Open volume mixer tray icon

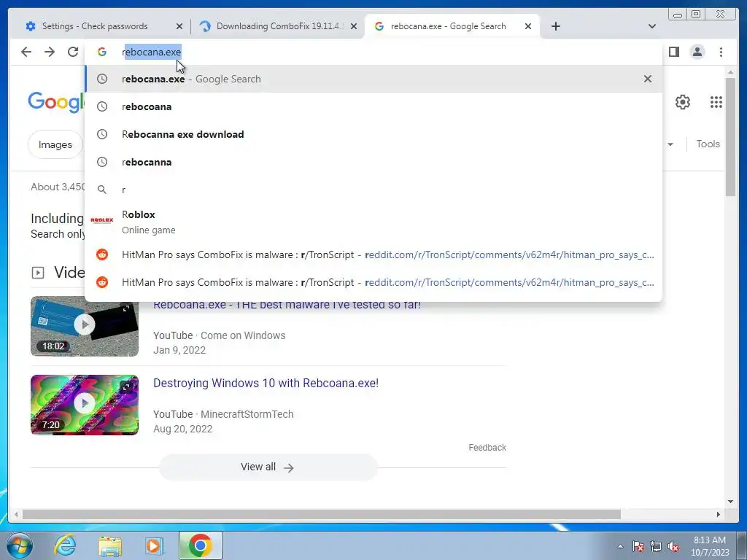pos(673,546)
